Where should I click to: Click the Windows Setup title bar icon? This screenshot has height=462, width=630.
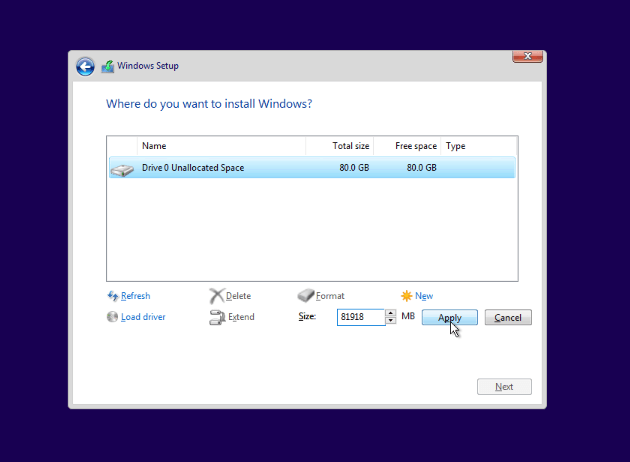coord(107,67)
